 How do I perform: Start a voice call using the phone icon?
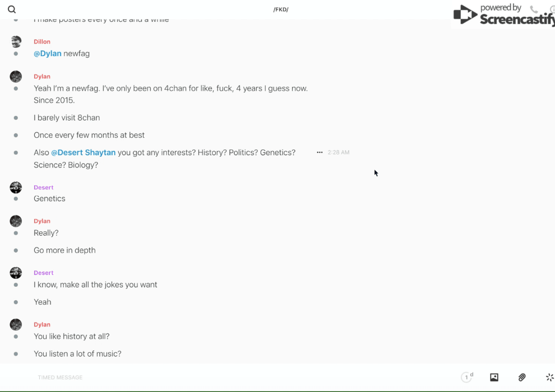click(534, 10)
